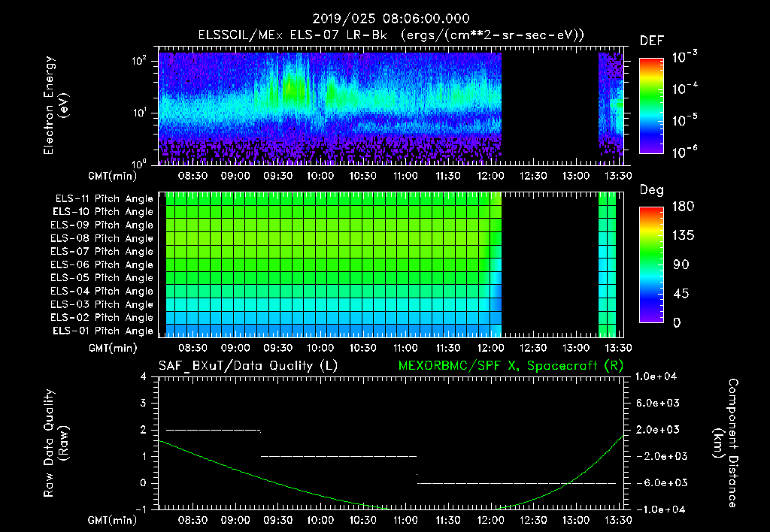Select the ELS-11 Pitch Angle label
The width and height of the screenshot is (770, 532).
[x=104, y=199]
